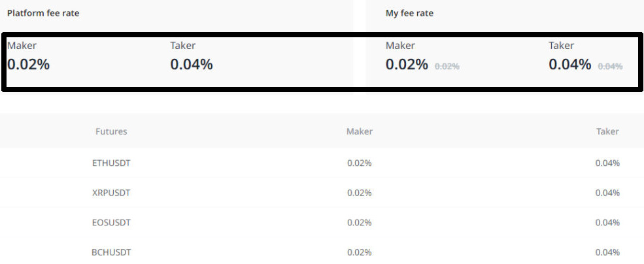
Task: Click the My fee rate heading
Action: tap(409, 13)
